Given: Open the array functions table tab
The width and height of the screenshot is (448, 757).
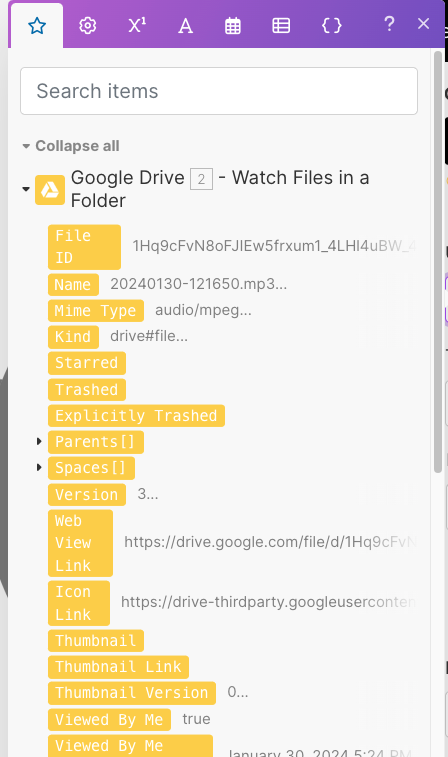Looking at the screenshot, I should point(281,26).
